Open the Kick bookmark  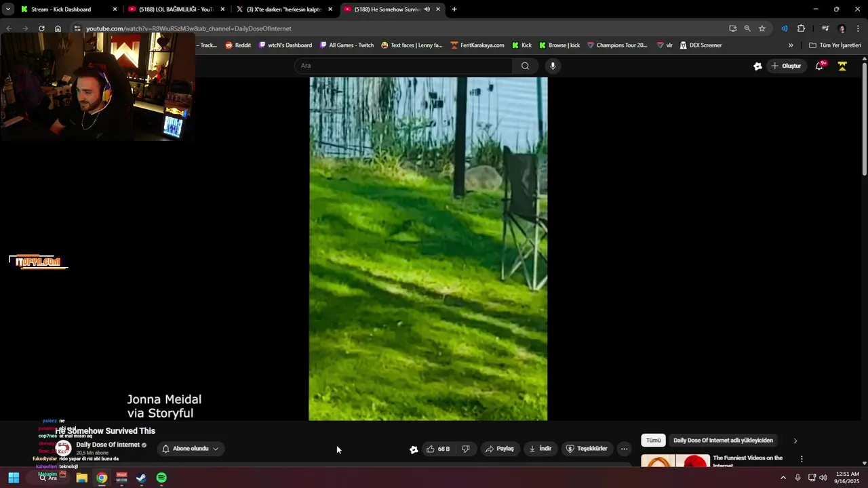coord(522,45)
